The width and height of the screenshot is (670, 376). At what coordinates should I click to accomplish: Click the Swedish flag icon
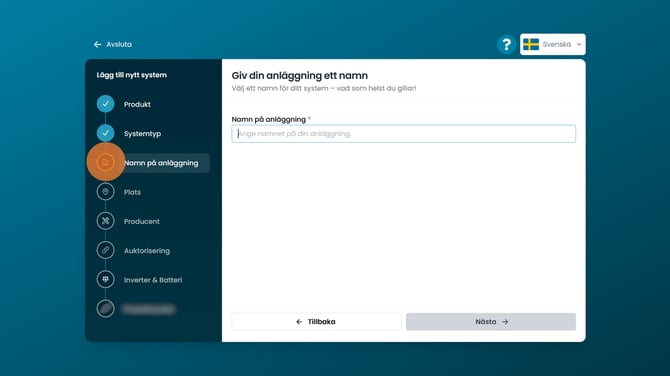pyautogui.click(x=531, y=44)
